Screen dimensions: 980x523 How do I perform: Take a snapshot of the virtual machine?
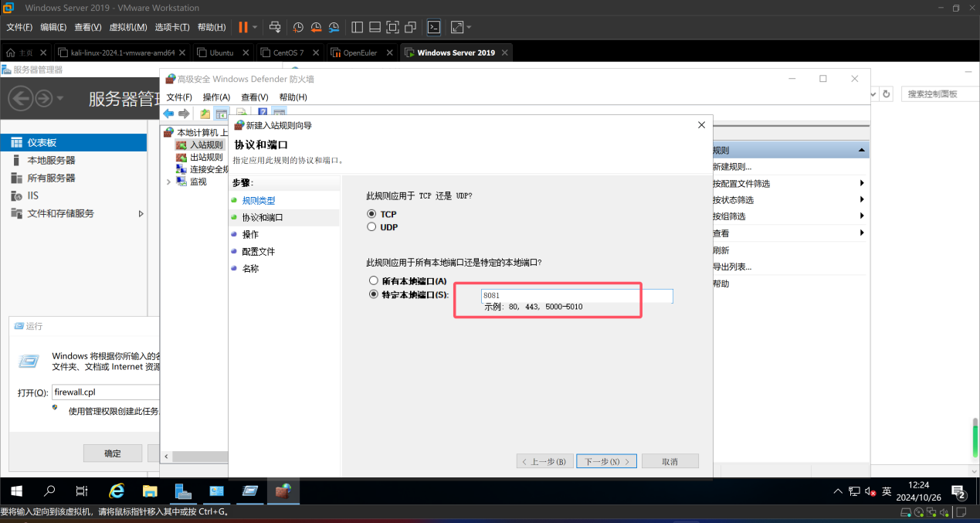(x=299, y=27)
